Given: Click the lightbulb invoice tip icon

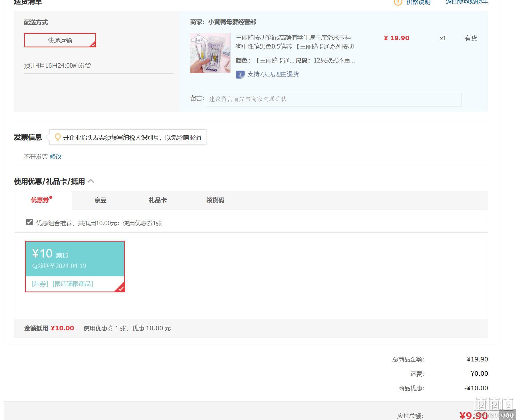Looking at the screenshot, I should click(58, 137).
